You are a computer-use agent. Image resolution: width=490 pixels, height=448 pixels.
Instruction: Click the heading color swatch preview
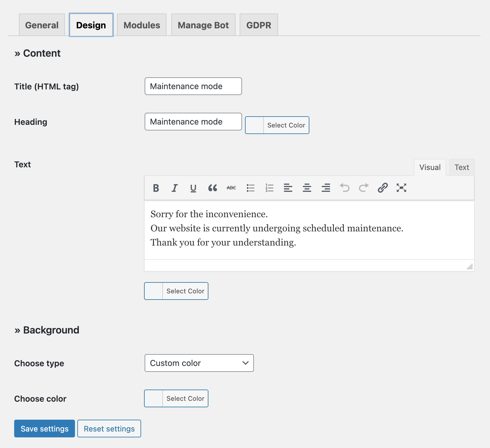tap(254, 125)
